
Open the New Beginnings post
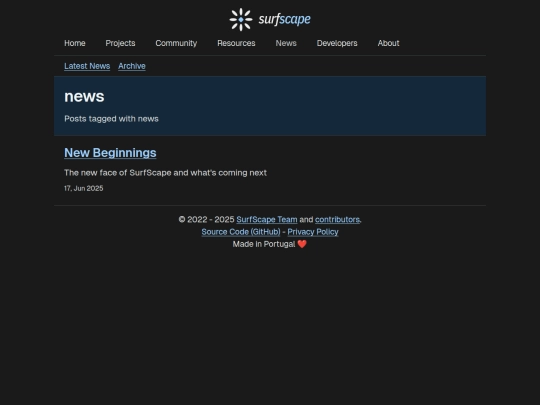110,153
